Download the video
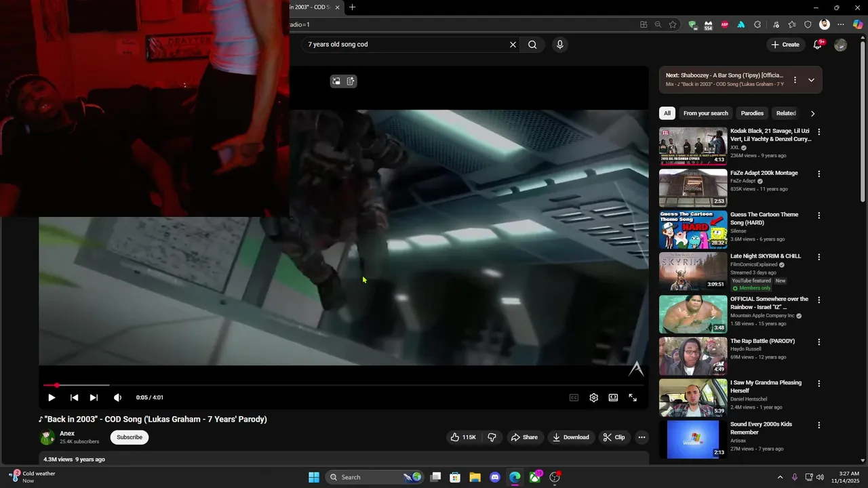868x488 pixels. tap(571, 437)
